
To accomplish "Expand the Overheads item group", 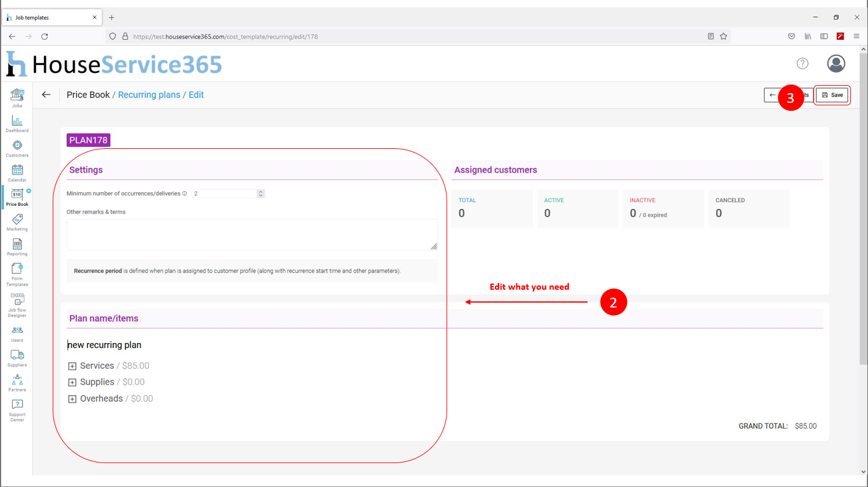I will pyautogui.click(x=72, y=399).
